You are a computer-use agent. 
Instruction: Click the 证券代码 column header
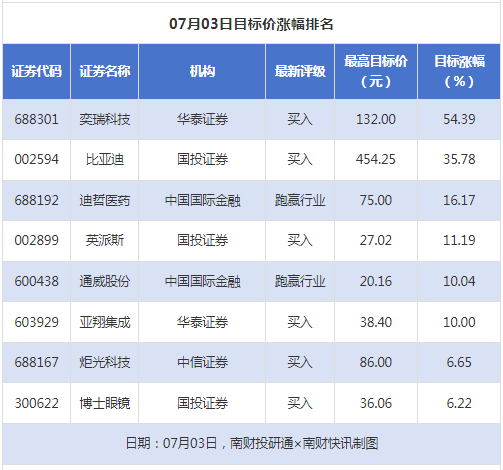(x=37, y=71)
